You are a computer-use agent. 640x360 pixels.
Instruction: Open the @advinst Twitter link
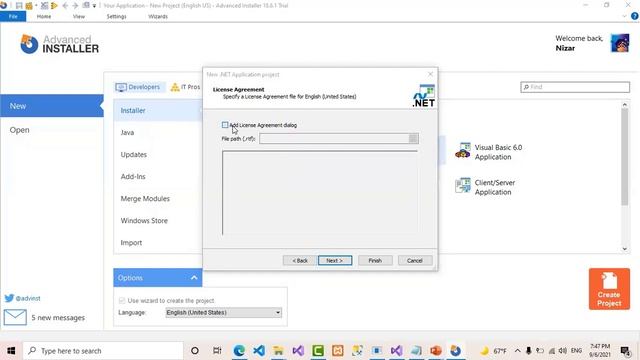pos(22,298)
